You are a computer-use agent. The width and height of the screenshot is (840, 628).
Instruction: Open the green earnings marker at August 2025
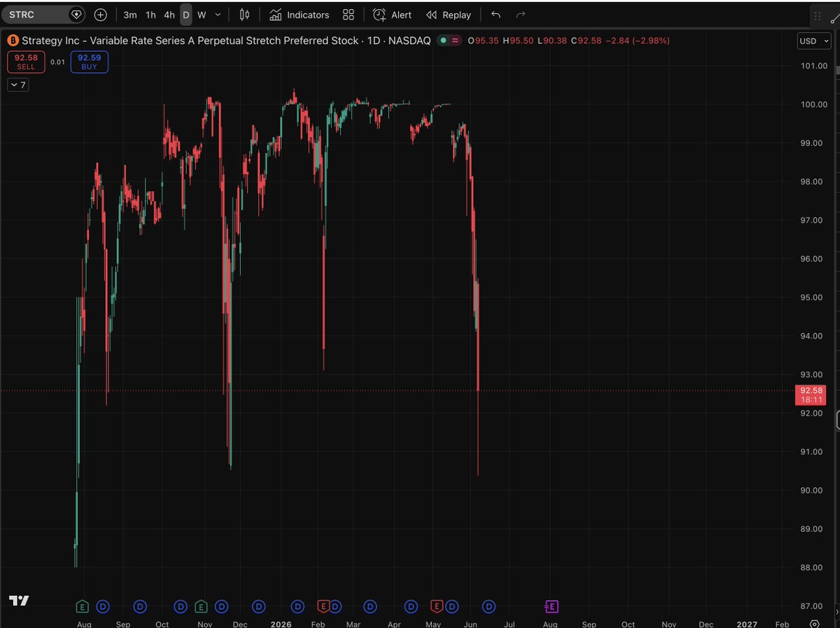[83, 606]
